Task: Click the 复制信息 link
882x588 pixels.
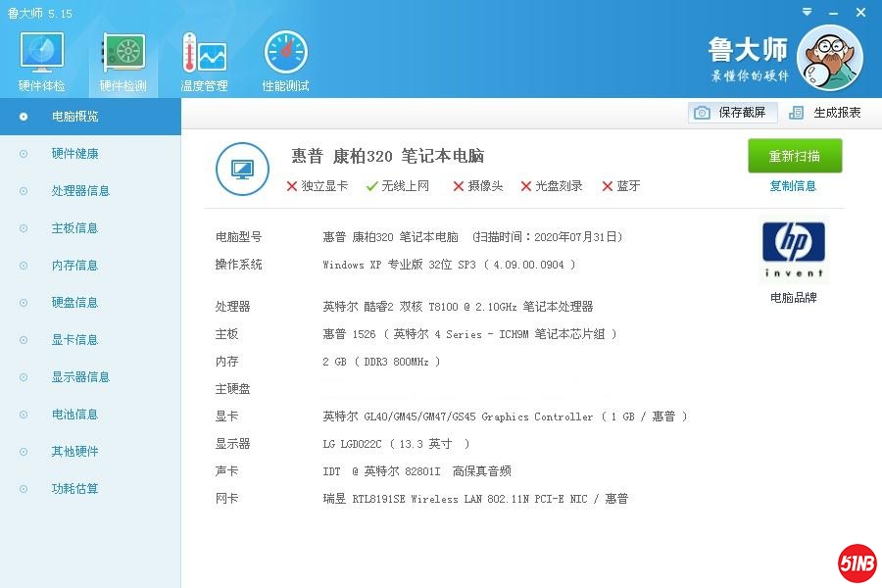Action: (793, 185)
